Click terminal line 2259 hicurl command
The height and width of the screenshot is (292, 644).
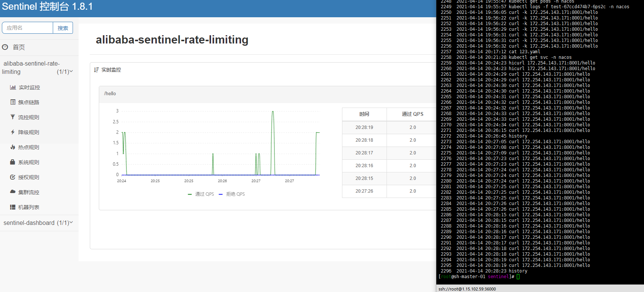click(518, 63)
